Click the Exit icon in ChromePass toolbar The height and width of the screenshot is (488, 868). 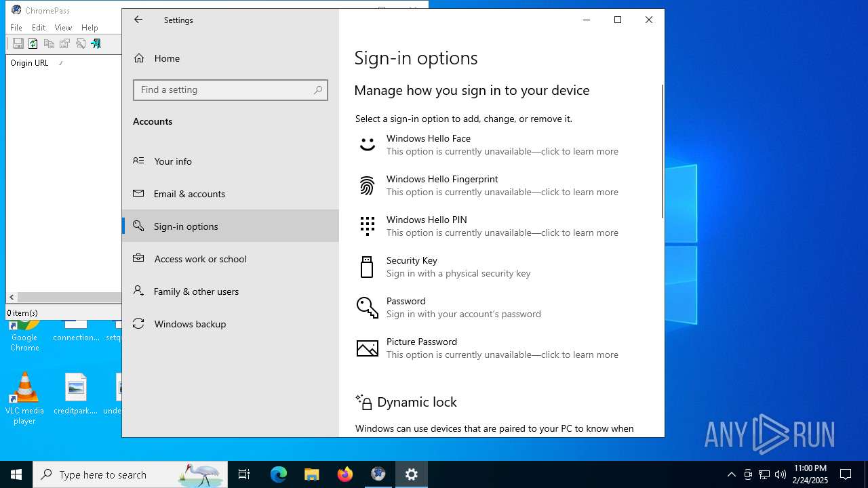click(x=96, y=43)
